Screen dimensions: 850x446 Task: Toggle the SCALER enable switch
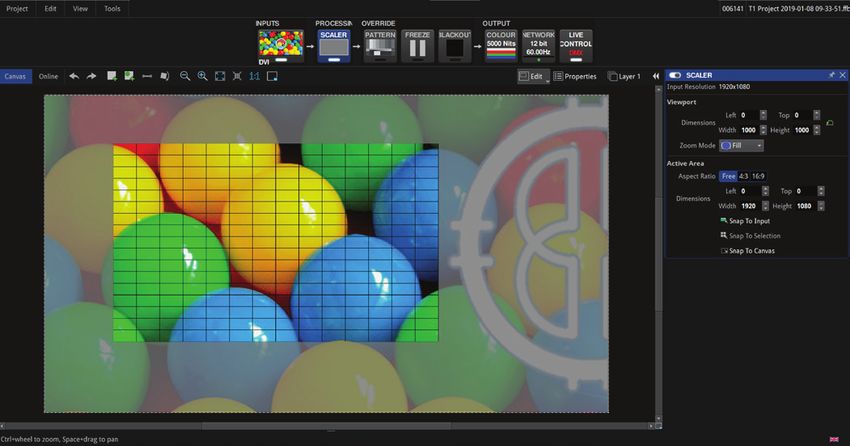pos(675,75)
